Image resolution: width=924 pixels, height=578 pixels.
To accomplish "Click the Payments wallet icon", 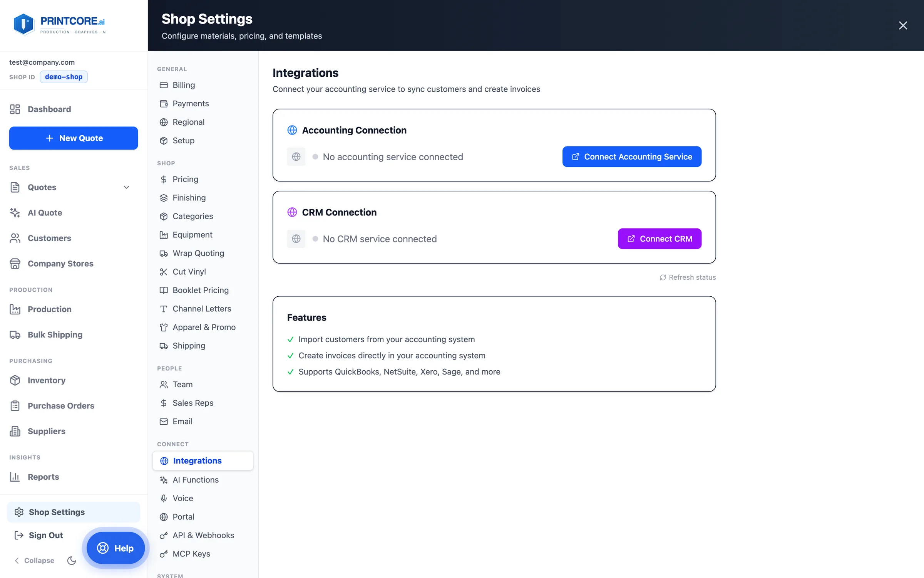I will pyautogui.click(x=164, y=104).
